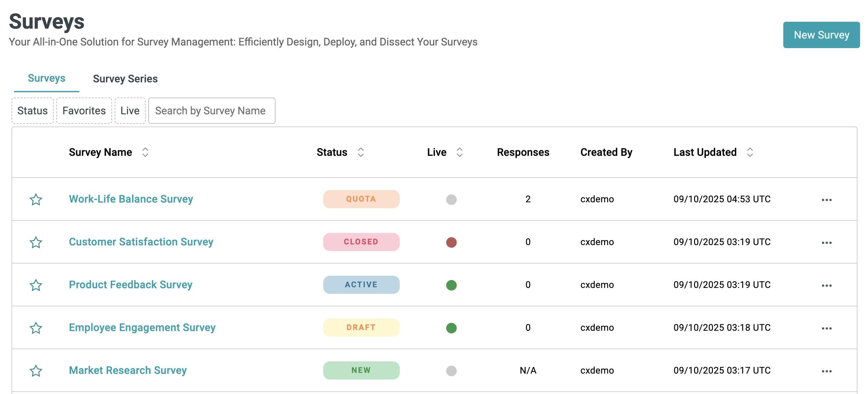Click the QUOTA status badge
The width and height of the screenshot is (868, 394).
pos(361,199)
